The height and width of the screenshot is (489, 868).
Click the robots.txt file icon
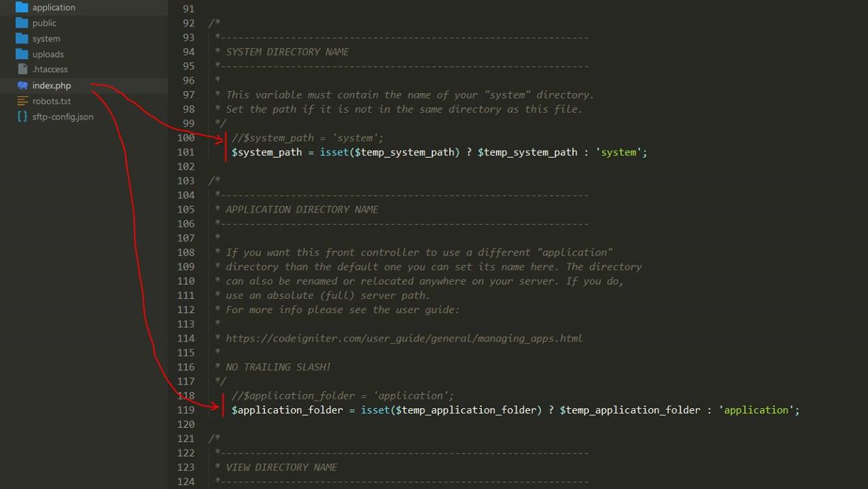22,101
